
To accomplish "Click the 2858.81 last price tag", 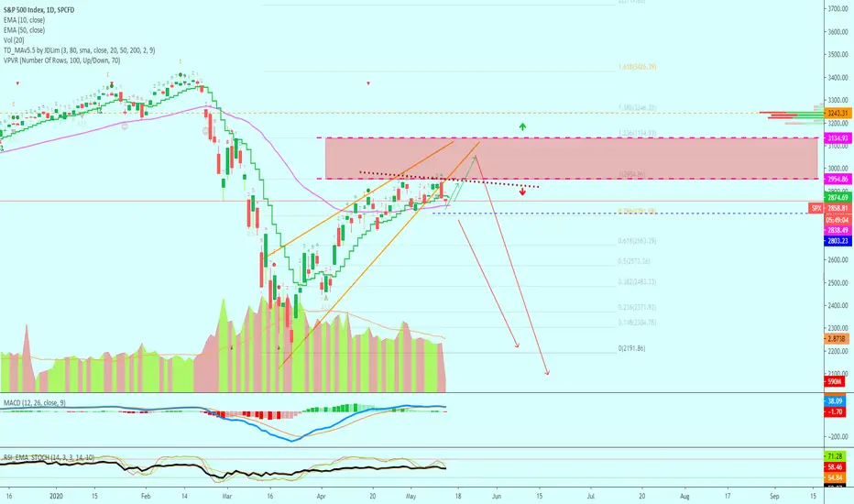I will tap(838, 208).
